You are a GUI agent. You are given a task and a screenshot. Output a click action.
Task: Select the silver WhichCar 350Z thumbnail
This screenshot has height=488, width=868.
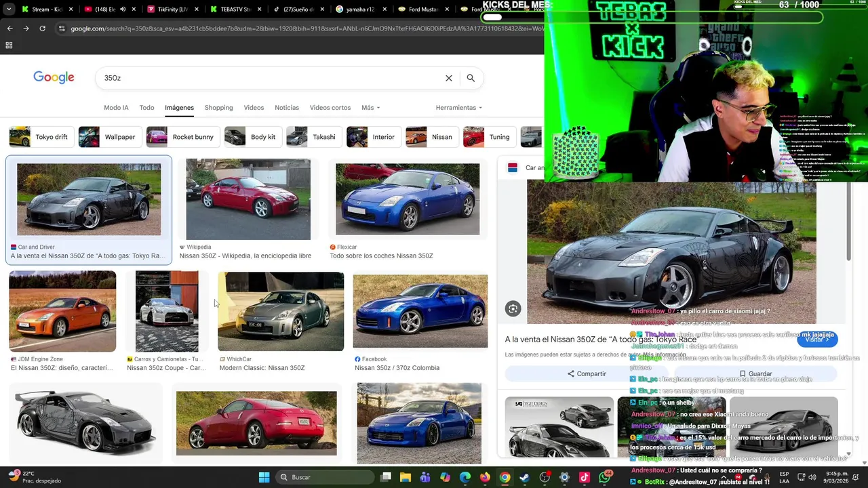click(281, 311)
